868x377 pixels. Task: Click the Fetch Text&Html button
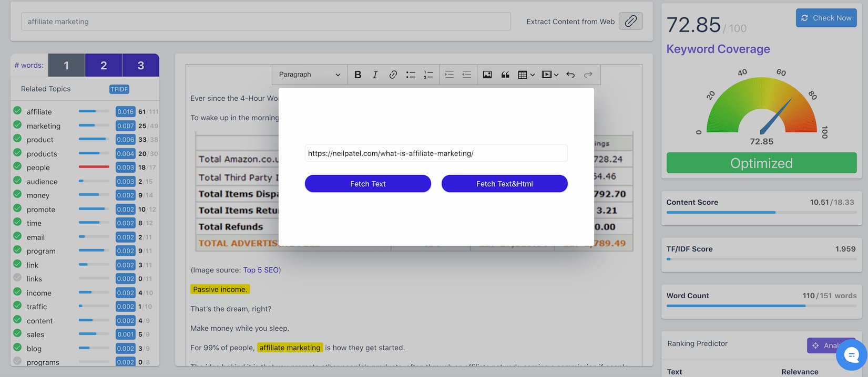(x=505, y=184)
